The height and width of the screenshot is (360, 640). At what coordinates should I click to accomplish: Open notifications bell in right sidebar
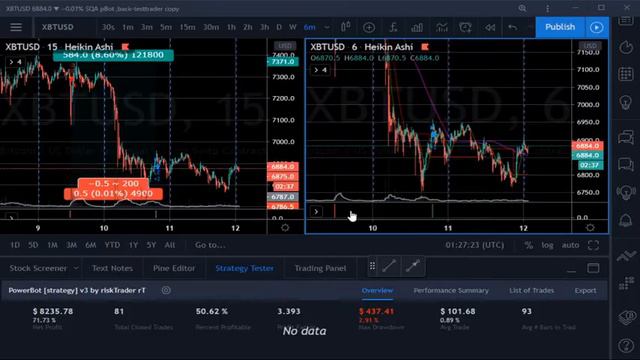point(626,220)
